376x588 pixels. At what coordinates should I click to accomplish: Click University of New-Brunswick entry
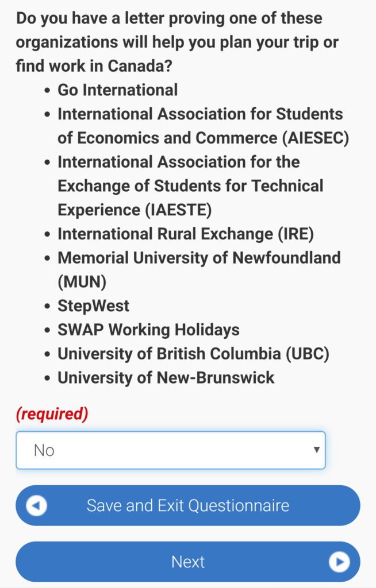point(166,378)
